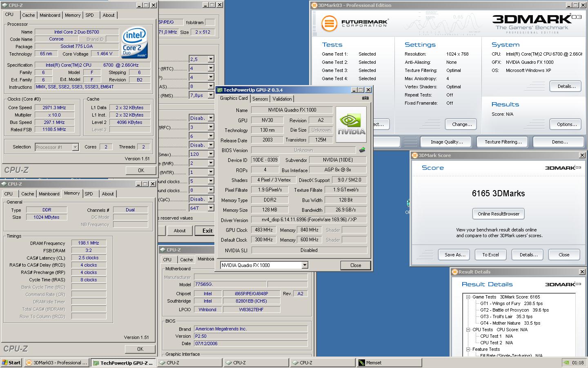Click the Start button on the taskbar

11,363
